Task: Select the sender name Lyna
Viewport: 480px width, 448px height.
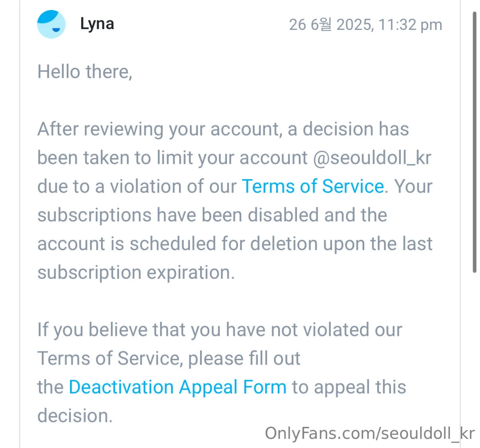Action: click(x=97, y=24)
